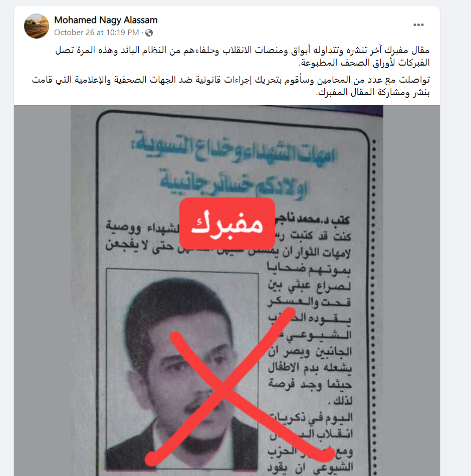Visit the Mohamed Nagy Alassam profile name link
The width and height of the screenshot is (471, 476).
106,20
